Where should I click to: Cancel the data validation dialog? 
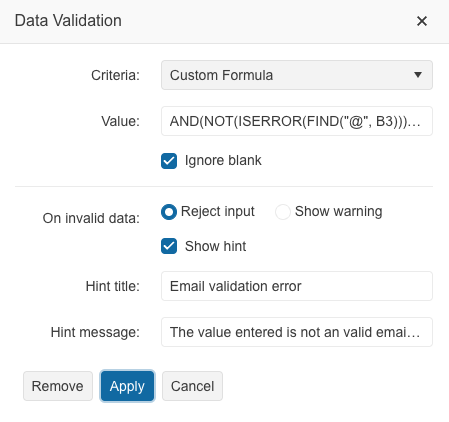tap(192, 386)
